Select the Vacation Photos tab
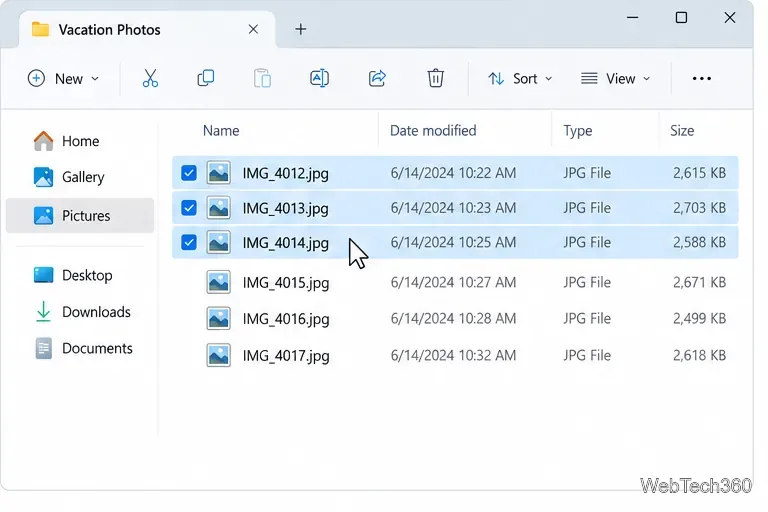 coord(147,29)
